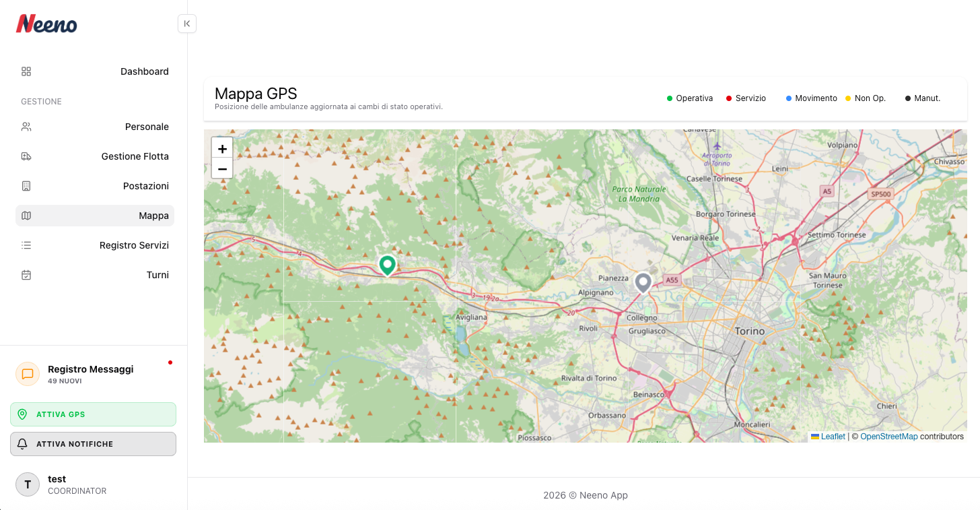Click the Registro Servizi list icon
The image size is (980, 510).
coord(26,245)
